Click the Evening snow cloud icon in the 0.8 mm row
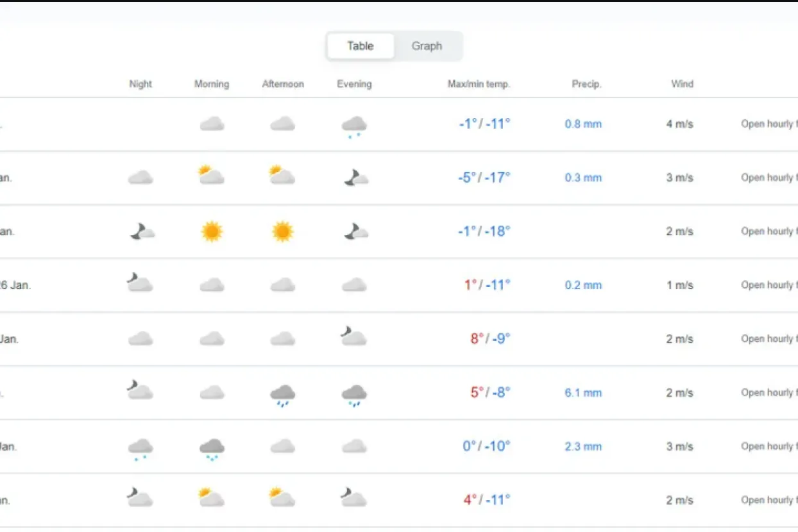Viewport: 798px width, 532px height. [x=353, y=126]
